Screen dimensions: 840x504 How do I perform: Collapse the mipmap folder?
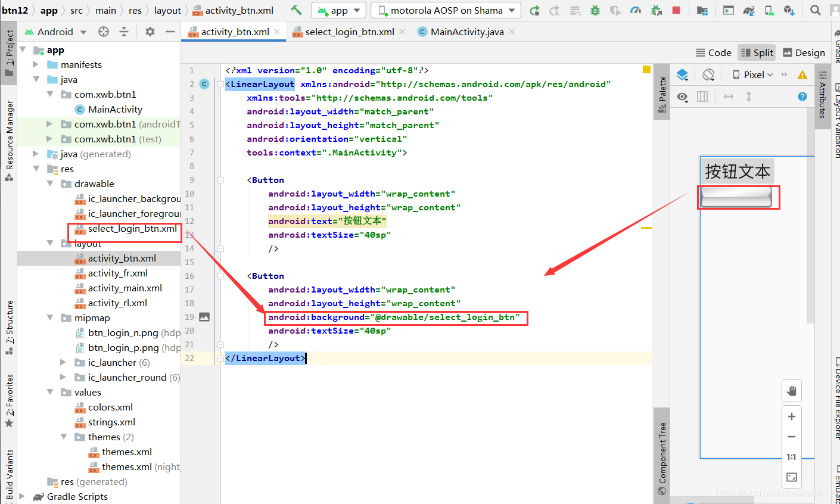pyautogui.click(x=50, y=318)
